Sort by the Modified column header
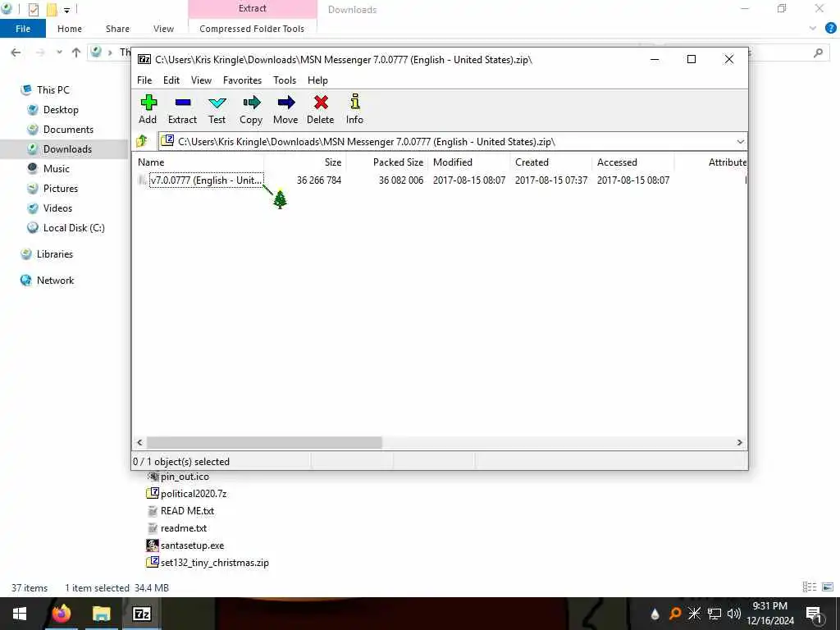The width and height of the screenshot is (840, 630). coord(468,162)
